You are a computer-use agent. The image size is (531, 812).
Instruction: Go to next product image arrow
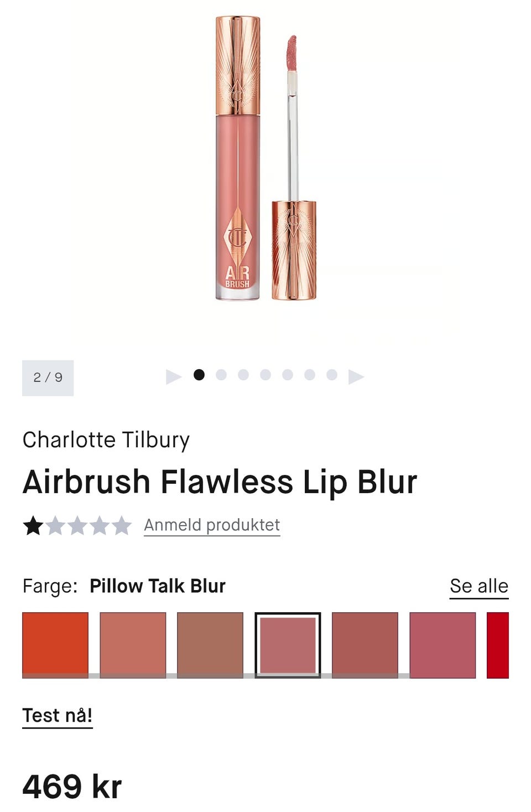(x=356, y=376)
